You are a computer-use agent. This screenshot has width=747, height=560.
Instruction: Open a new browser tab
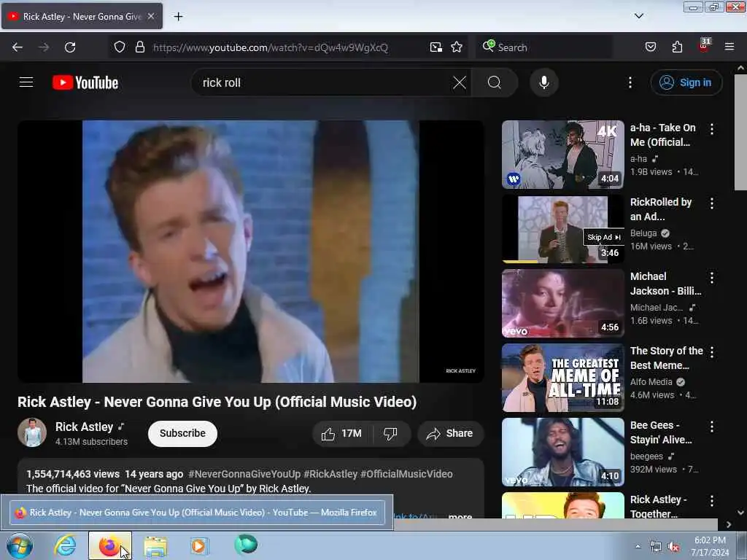point(178,17)
